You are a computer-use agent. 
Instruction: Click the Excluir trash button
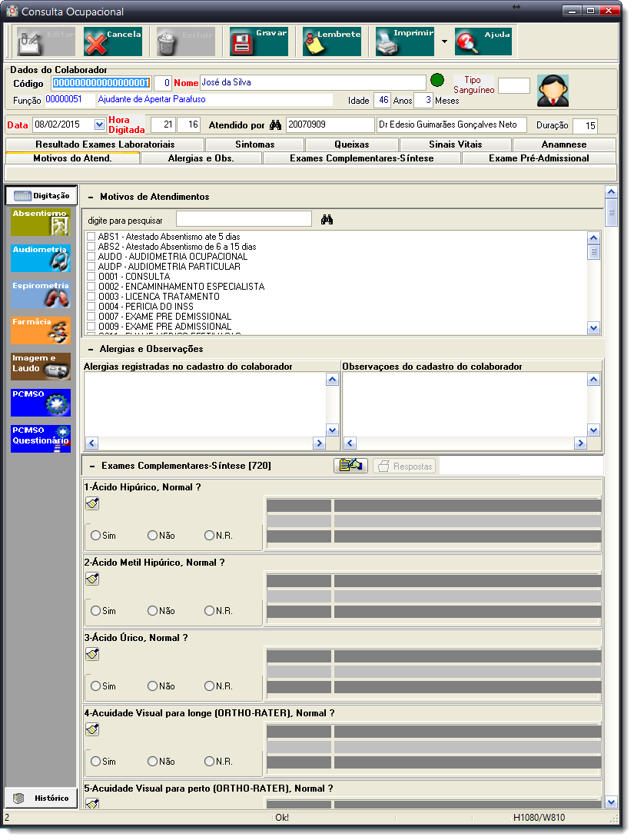click(x=185, y=42)
